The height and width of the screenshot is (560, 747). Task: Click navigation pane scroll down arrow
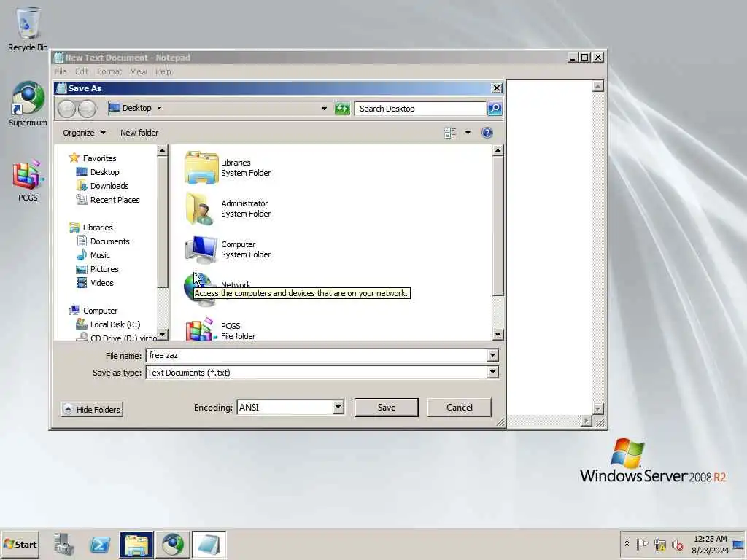pos(163,334)
